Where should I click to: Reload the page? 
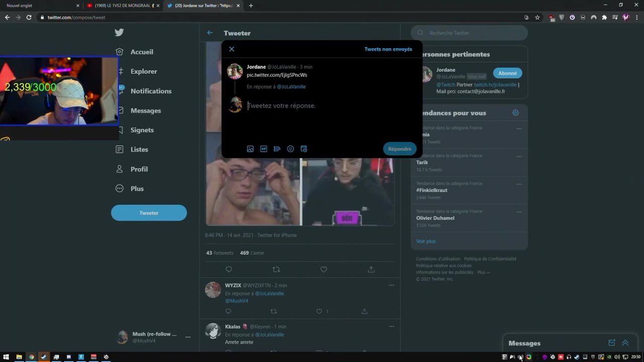[x=29, y=17]
